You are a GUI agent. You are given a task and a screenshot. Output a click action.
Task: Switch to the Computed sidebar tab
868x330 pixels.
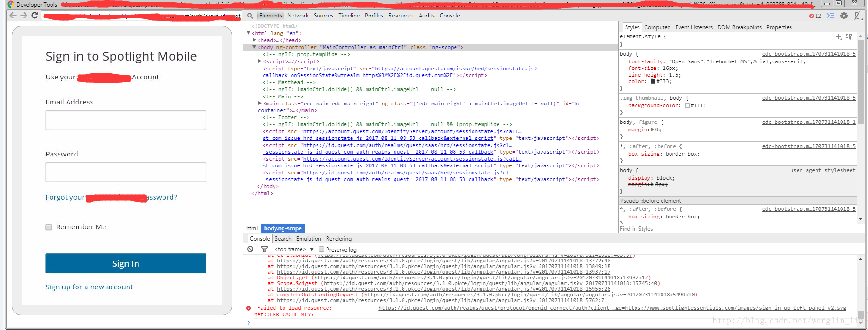click(657, 27)
